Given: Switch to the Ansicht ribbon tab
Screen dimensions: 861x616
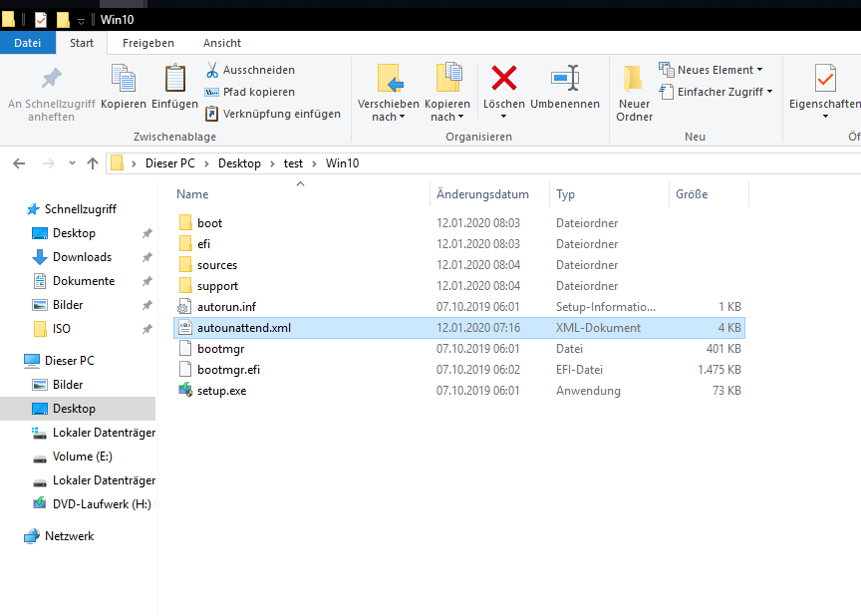Looking at the screenshot, I should point(222,43).
